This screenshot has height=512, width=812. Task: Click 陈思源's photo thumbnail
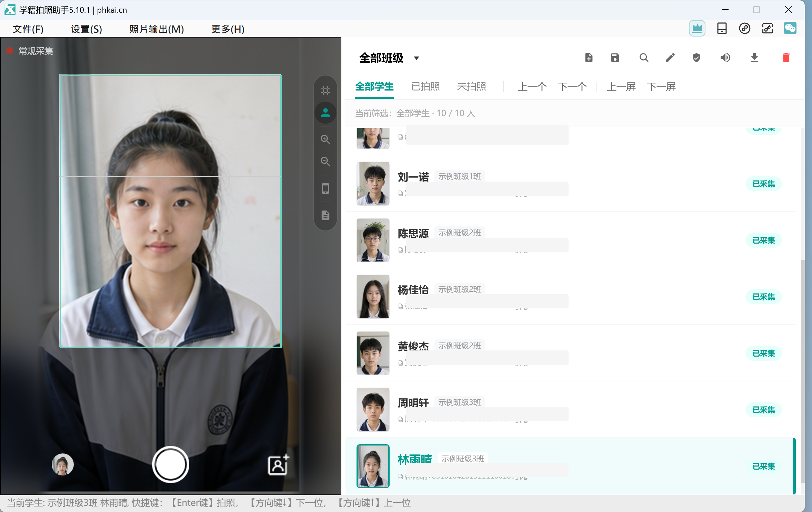(373, 240)
